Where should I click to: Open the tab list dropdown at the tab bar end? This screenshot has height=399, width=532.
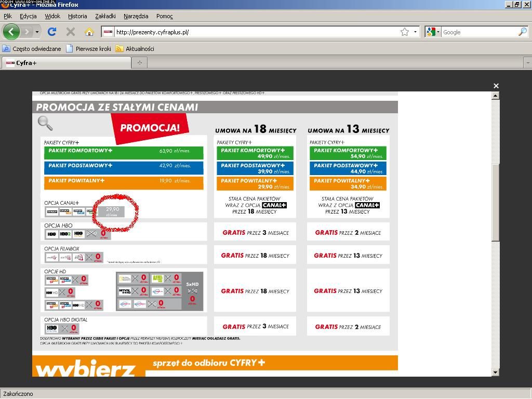coord(528,63)
